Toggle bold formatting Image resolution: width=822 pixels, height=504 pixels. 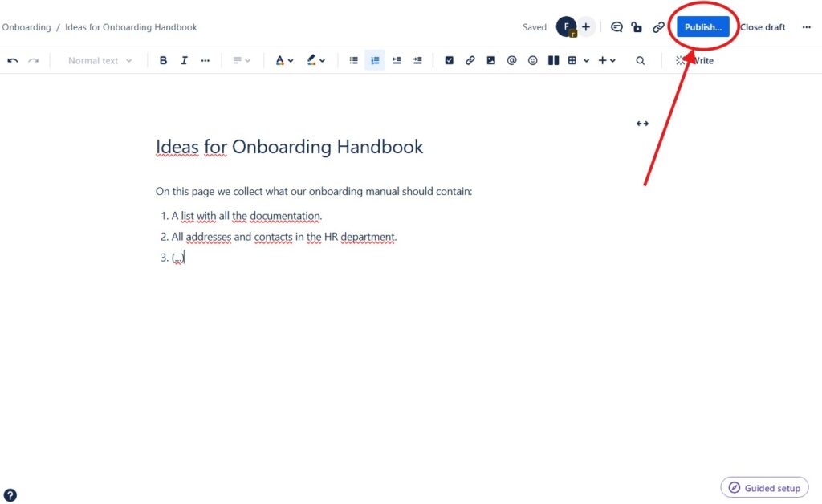pos(163,59)
